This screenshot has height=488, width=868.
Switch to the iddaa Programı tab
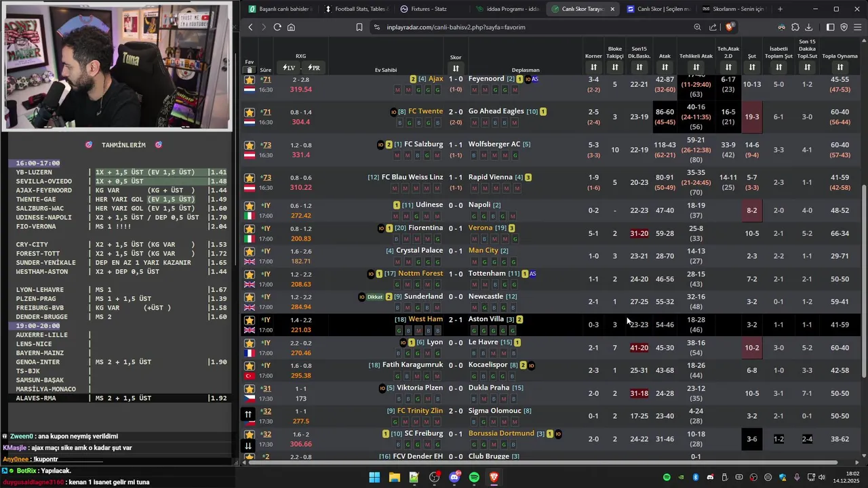tap(507, 9)
